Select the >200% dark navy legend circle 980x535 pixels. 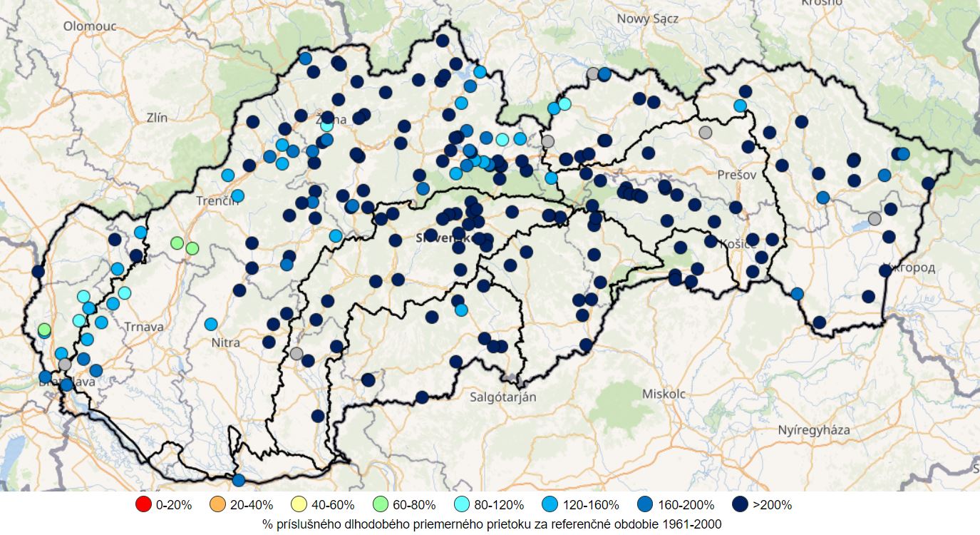[x=740, y=504]
